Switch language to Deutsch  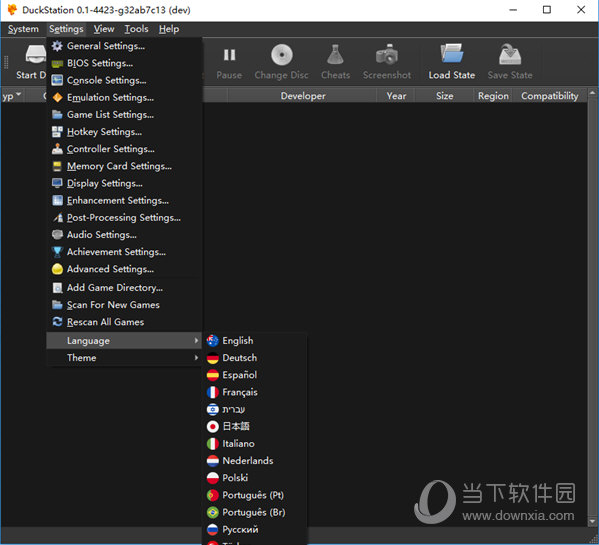(255, 358)
